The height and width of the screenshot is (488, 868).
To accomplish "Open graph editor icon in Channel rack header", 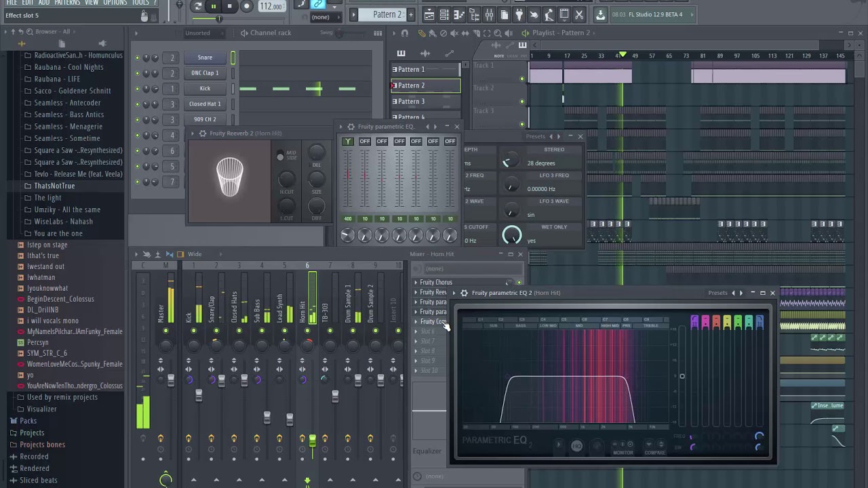I will tap(378, 33).
